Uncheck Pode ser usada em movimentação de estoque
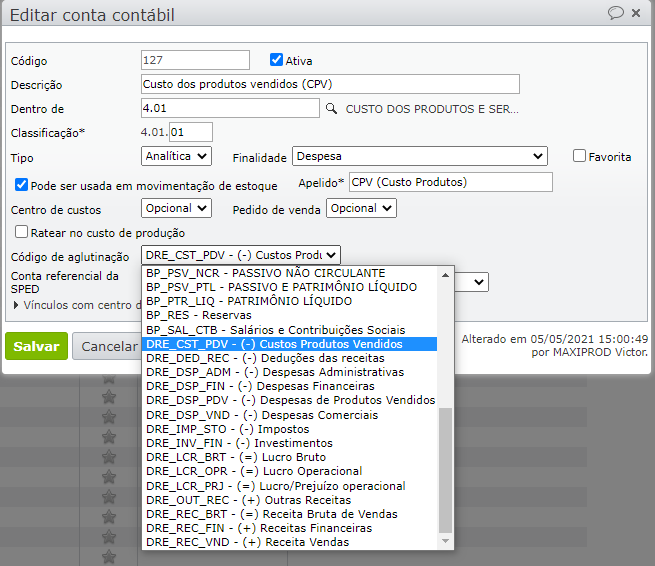The width and height of the screenshot is (655, 566). point(21,185)
